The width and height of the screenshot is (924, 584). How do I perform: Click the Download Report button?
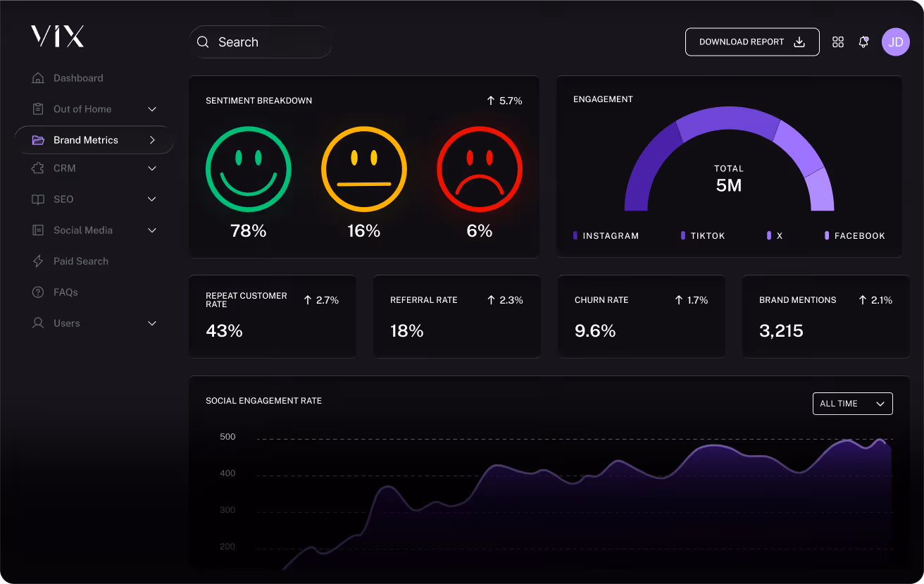pos(752,42)
